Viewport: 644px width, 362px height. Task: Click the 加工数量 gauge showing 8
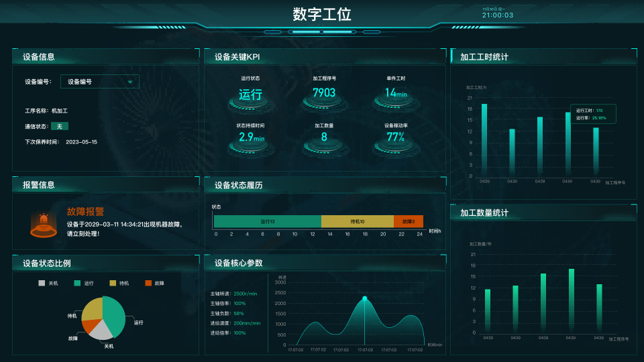tap(324, 138)
